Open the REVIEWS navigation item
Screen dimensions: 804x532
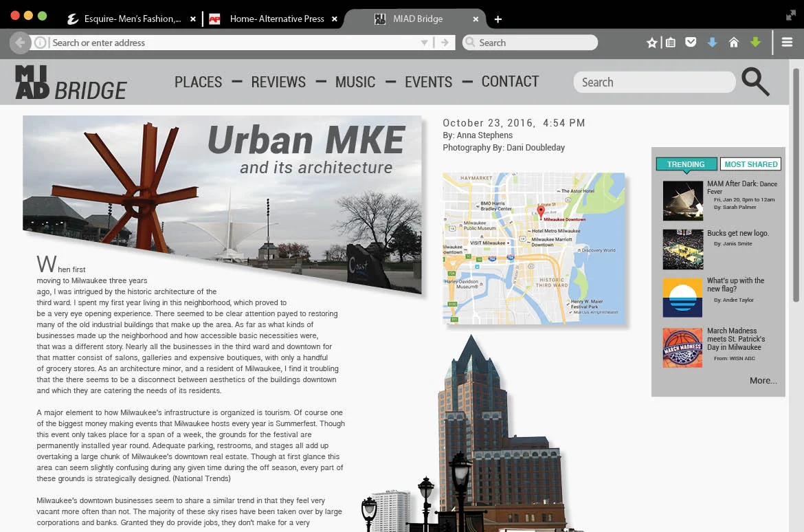point(278,82)
